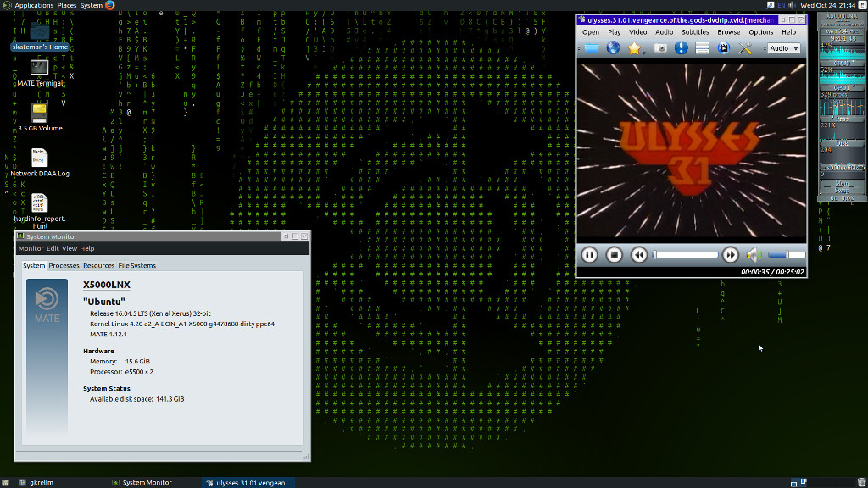Mute audio with the speaker icon
Viewport: 868px width, 488px height.
point(754,255)
